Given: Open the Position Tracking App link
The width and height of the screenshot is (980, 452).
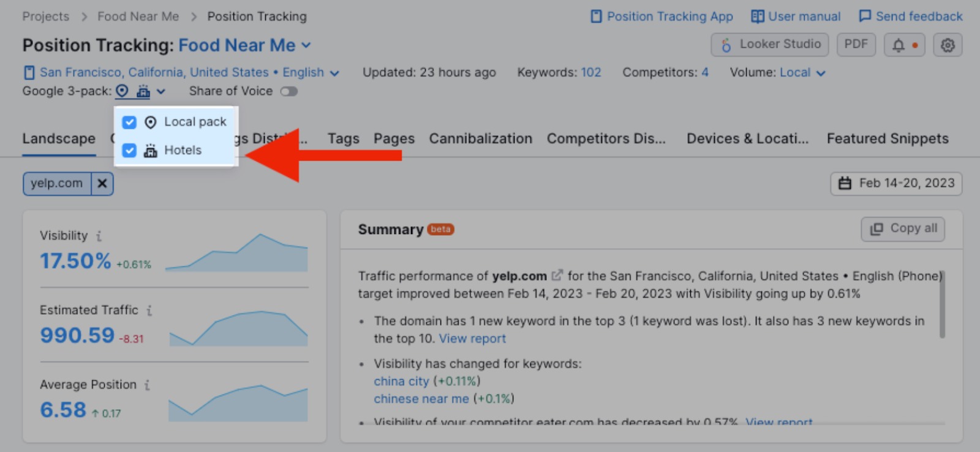Looking at the screenshot, I should point(661,17).
